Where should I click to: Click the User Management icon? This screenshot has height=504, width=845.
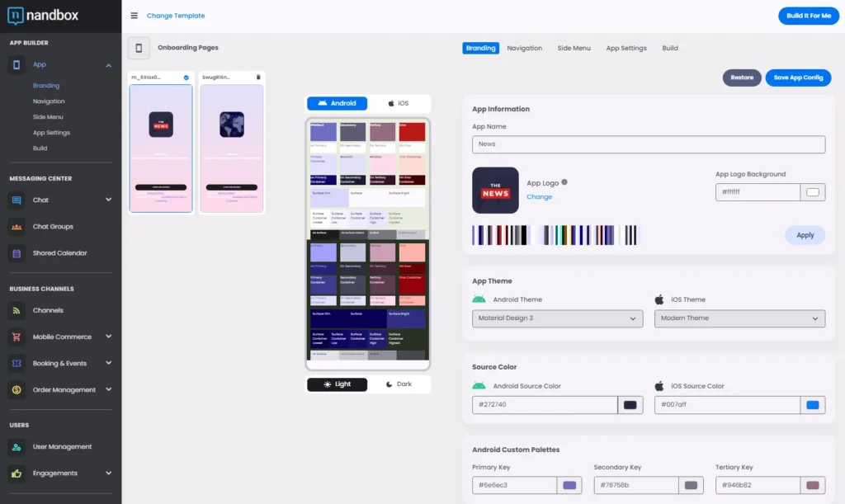(x=17, y=446)
